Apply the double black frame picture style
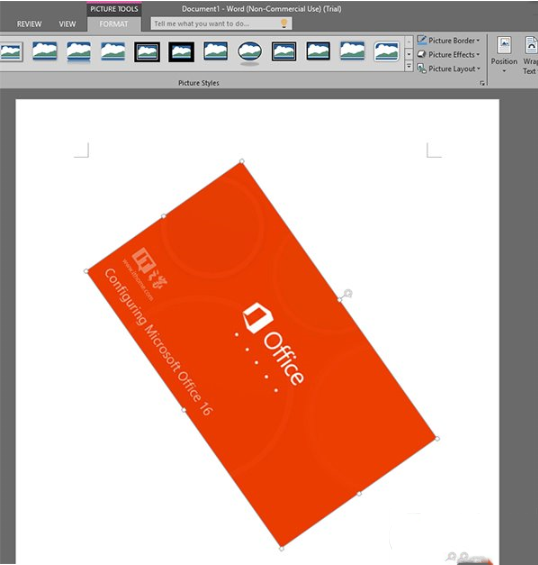 [x=147, y=52]
